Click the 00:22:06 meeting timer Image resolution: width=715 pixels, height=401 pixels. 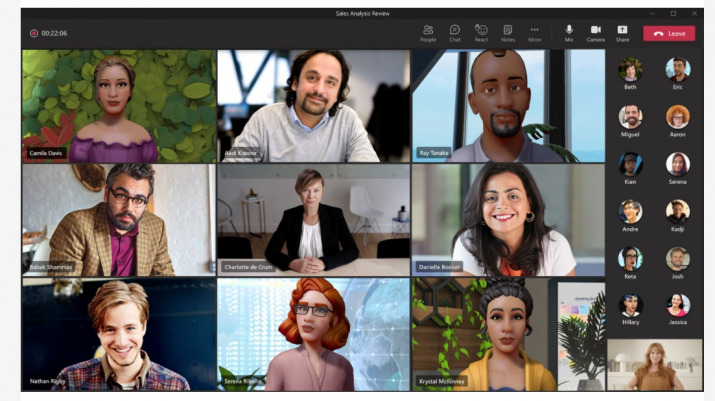(55, 33)
